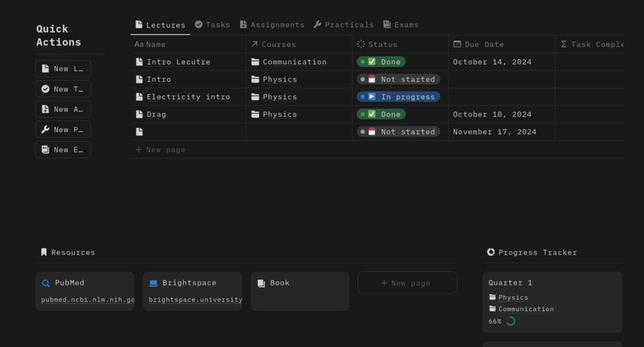Click the page icon beside Electricity intro
The width and height of the screenshot is (644, 347).
pos(139,97)
